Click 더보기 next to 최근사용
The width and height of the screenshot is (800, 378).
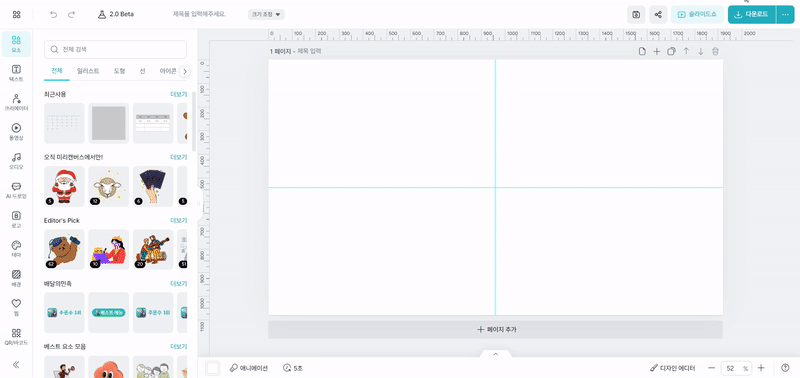(x=178, y=94)
